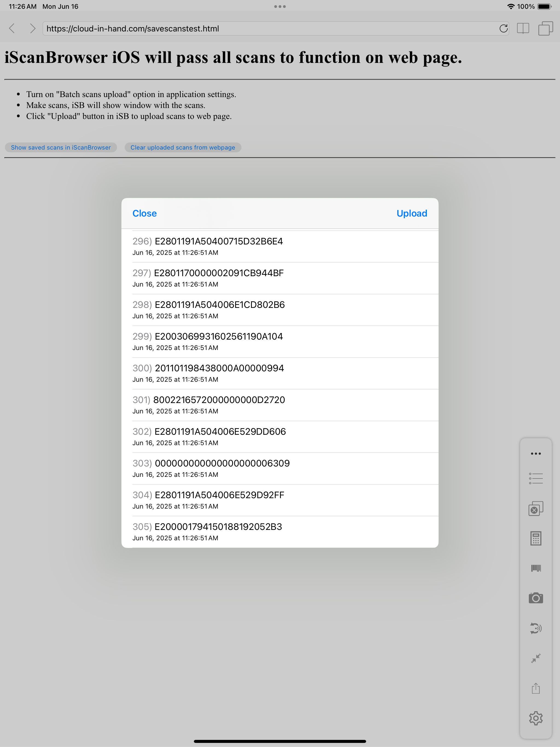Tap the share icon in side toolbar
This screenshot has width=560, height=747.
click(536, 688)
